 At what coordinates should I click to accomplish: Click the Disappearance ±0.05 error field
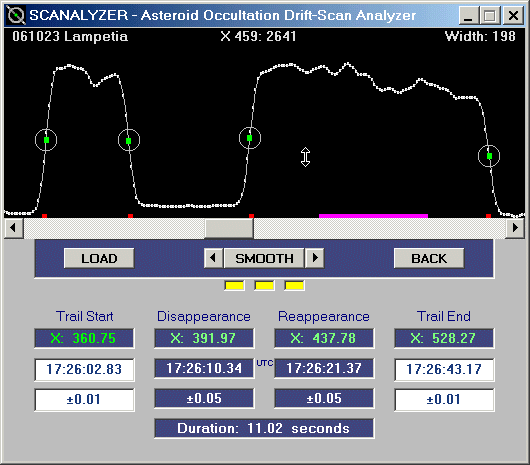click(x=204, y=398)
